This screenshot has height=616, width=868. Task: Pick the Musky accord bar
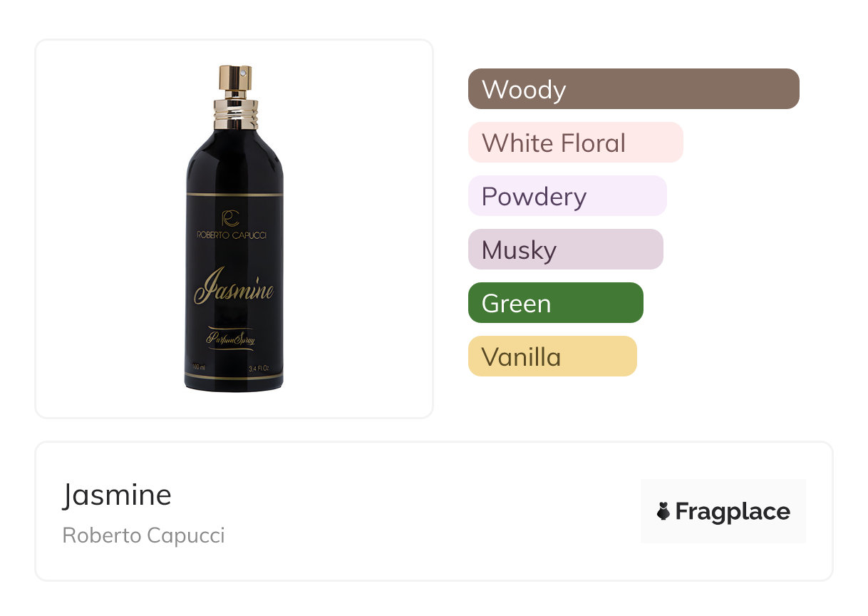[x=565, y=250]
